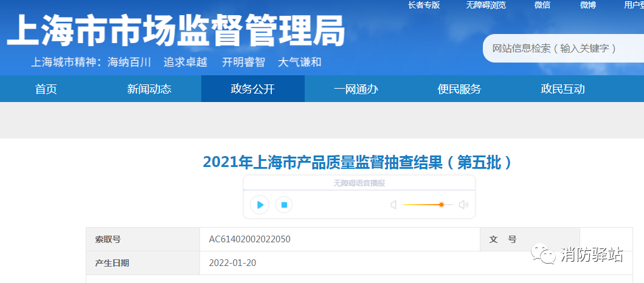Click the WeChat logo beside 消防驿站
Screen dimensions: 644x283
[x=544, y=254]
